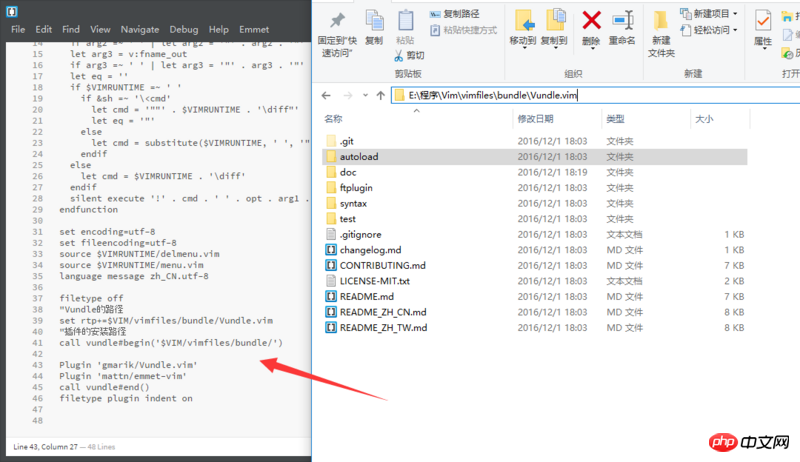Open the View menu in Brackets
Viewport: 800px width, 462px height.
point(100,30)
